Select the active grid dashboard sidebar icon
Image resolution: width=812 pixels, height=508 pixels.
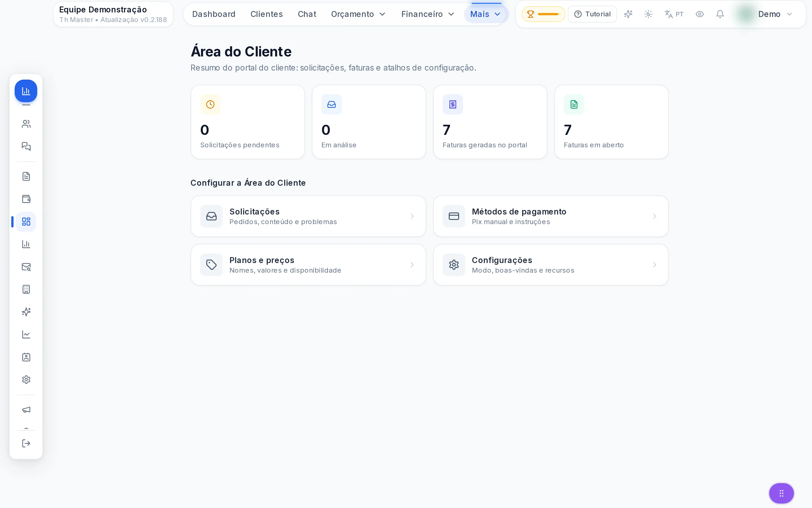26,222
